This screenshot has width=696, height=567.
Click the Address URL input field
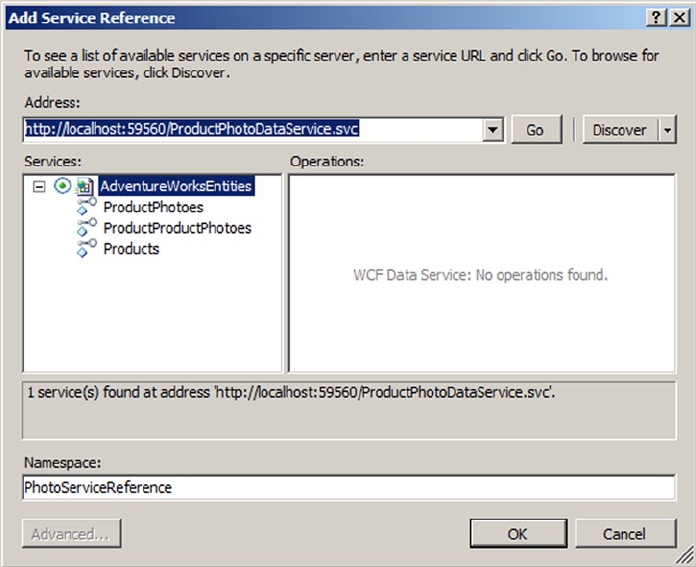253,130
